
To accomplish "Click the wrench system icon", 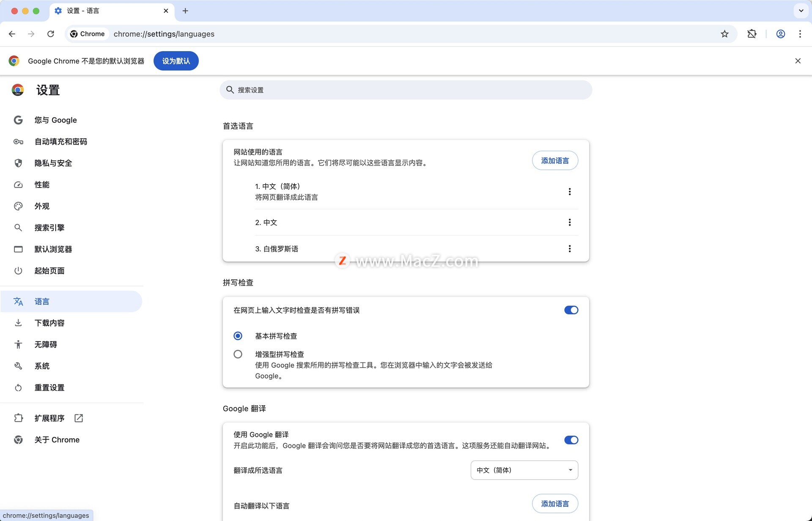I will (x=18, y=366).
